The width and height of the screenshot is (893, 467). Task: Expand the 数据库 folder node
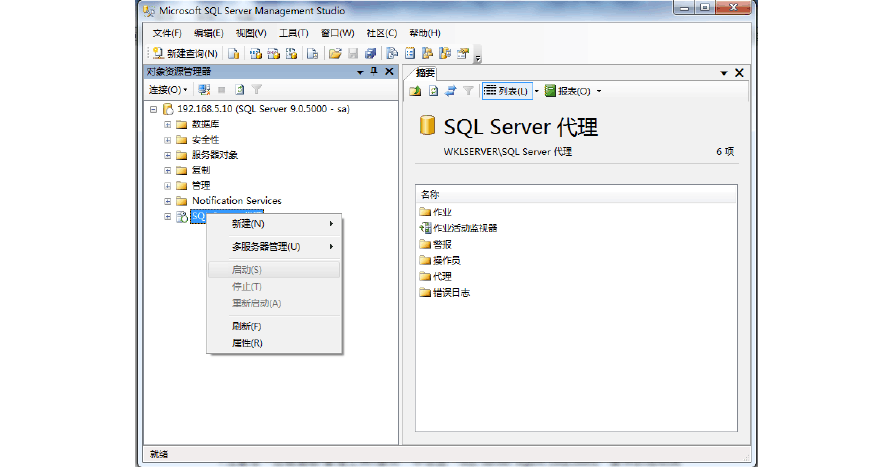pos(167,124)
